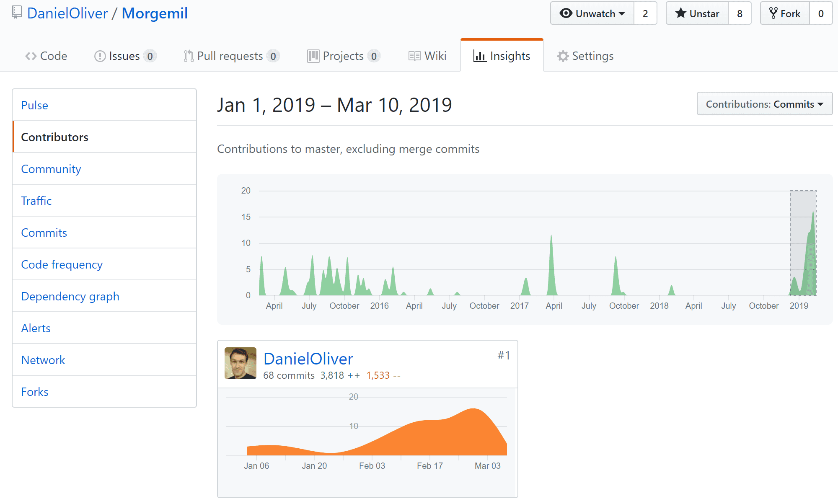Screen dimensions: 838x504
Task: Open the stargazers count 8
Action: coord(740,13)
